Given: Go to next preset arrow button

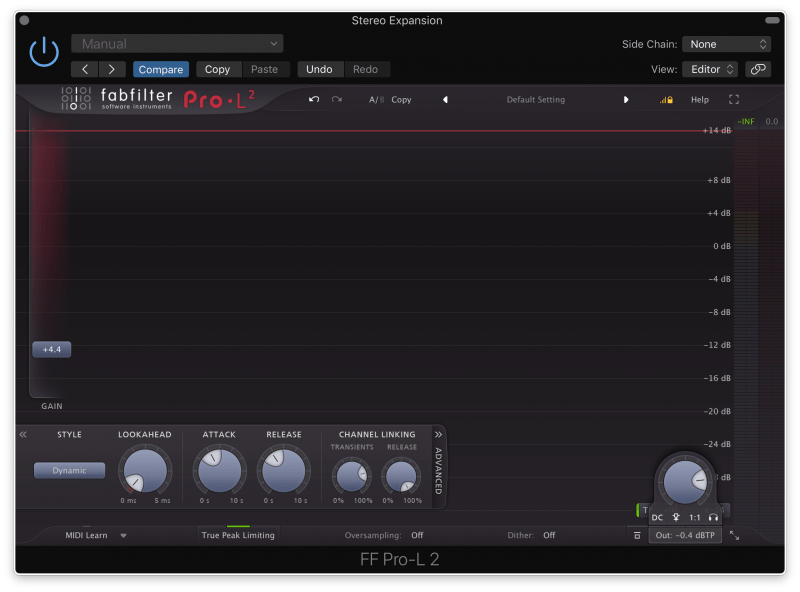Looking at the screenshot, I should point(112,69).
